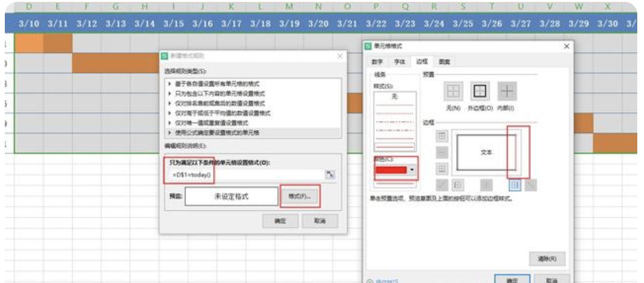
Task: Select rule type 仅对高于或低于平均值的数值设置格式
Action: [x=253, y=113]
